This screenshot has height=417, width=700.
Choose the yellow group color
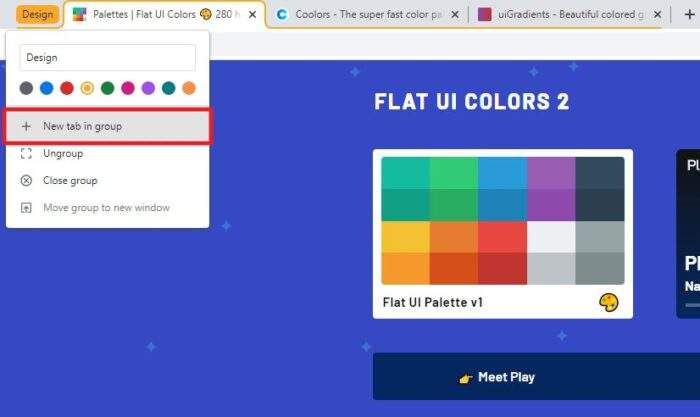[x=87, y=88]
